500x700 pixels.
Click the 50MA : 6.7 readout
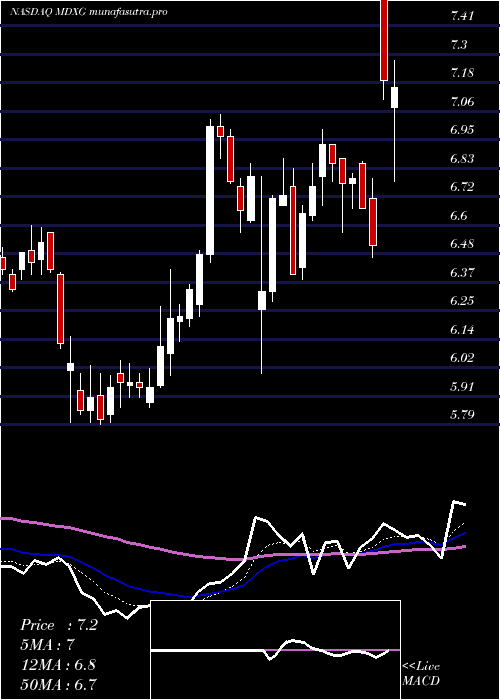(x=59, y=684)
